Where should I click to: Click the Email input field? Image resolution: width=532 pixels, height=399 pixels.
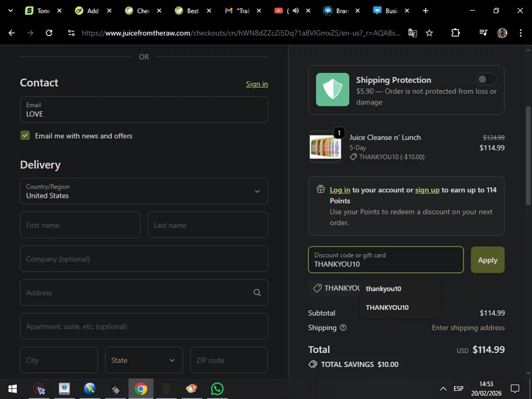(144, 110)
